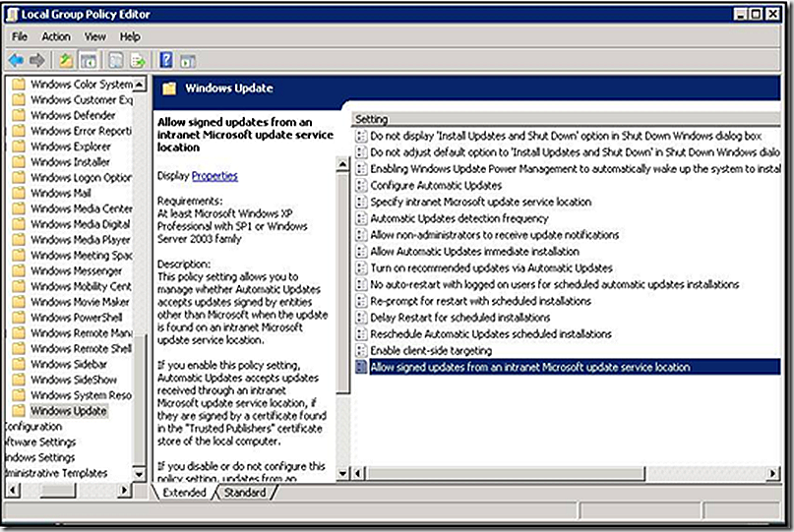The image size is (794, 532).
Task: Open the Help question mark icon
Action: pos(166,61)
